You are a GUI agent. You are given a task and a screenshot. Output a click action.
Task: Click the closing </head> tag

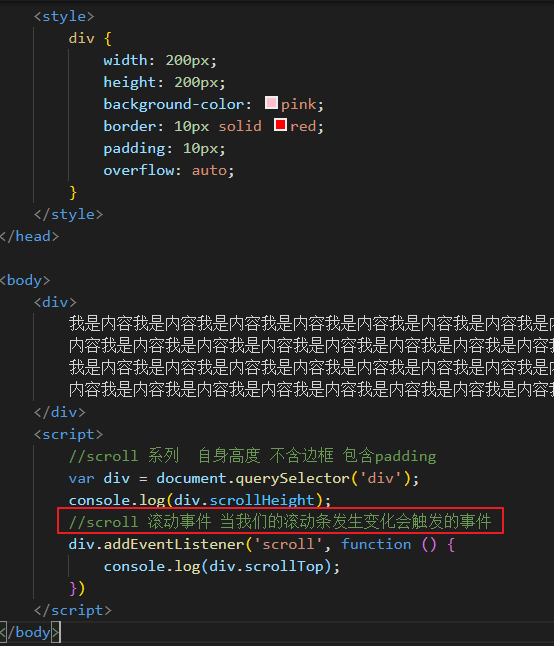(x=30, y=236)
